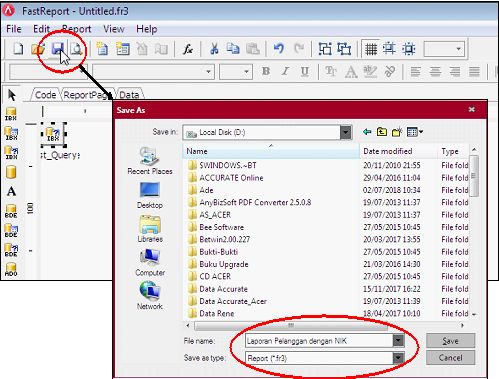Click the Copy toolbar icon
The width and height of the screenshot is (499, 379).
[233, 49]
